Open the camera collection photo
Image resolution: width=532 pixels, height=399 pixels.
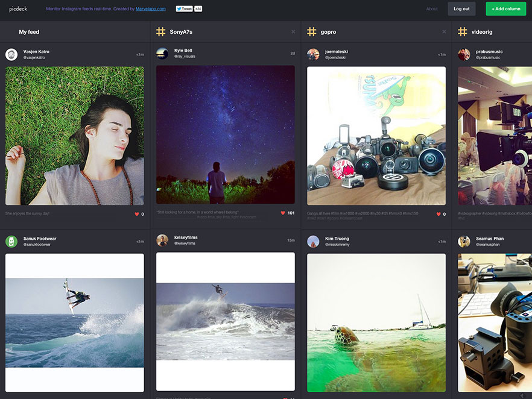click(x=376, y=136)
